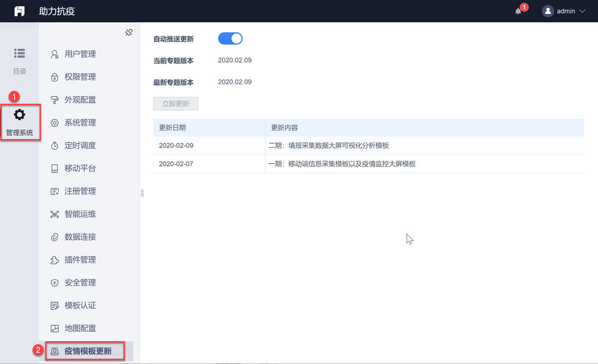Open 数据连接 menu item
The width and height of the screenshot is (598, 364).
click(x=80, y=237)
